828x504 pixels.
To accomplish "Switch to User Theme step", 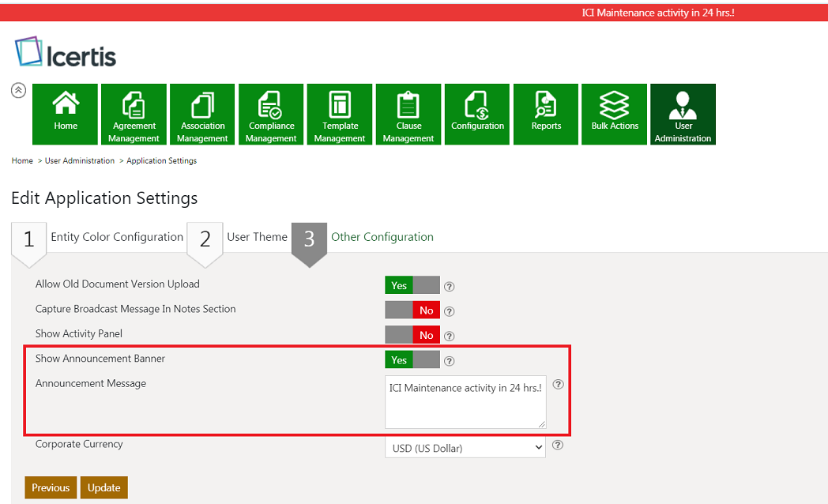I will [257, 237].
